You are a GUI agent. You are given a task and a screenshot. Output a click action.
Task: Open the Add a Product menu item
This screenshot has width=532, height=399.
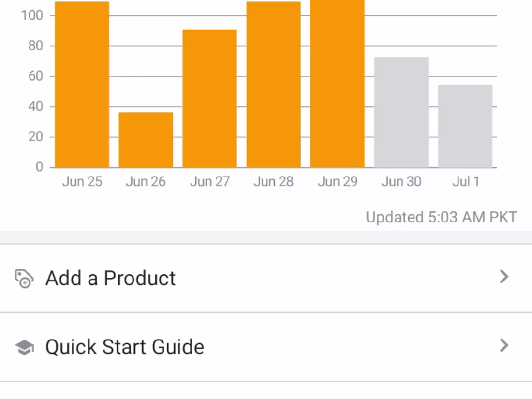pos(266,278)
